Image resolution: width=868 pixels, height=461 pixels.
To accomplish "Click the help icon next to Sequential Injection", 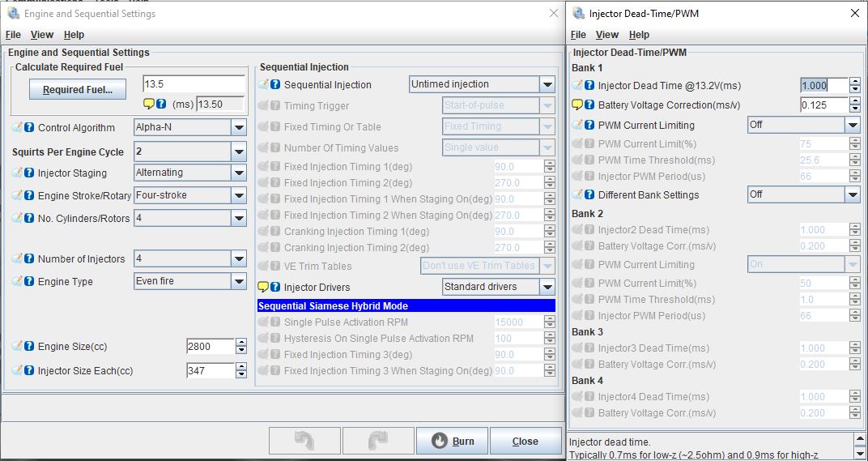I will pos(275,84).
